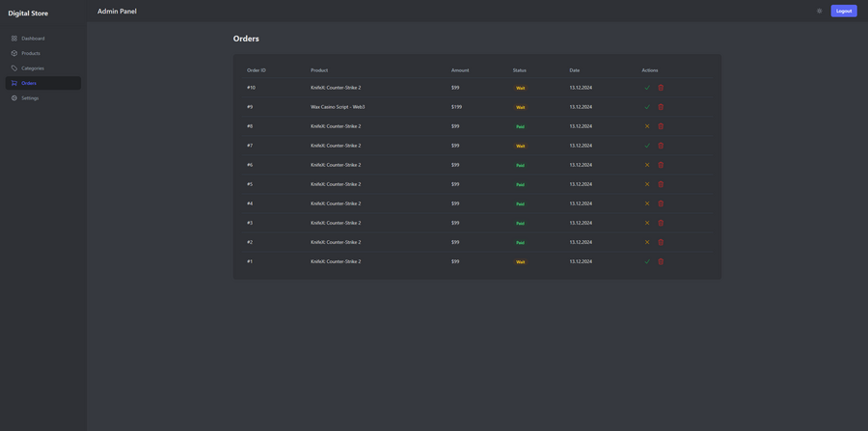Click the Paid status badge for order #2
Image resolution: width=868 pixels, height=431 pixels.
[521, 243]
